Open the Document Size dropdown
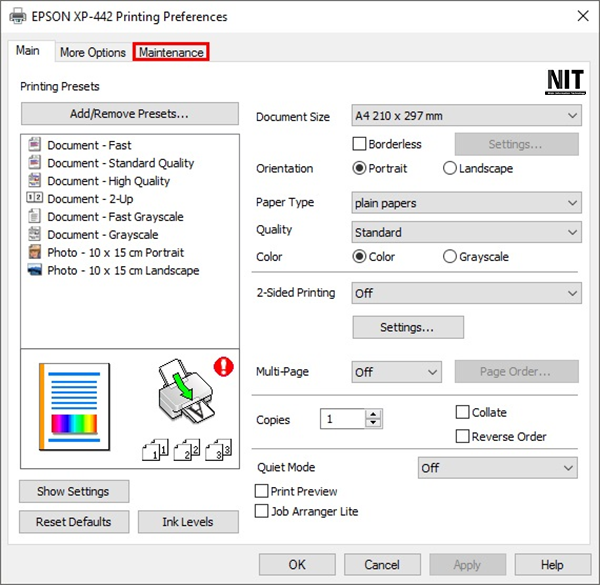This screenshot has width=600, height=585. [466, 116]
